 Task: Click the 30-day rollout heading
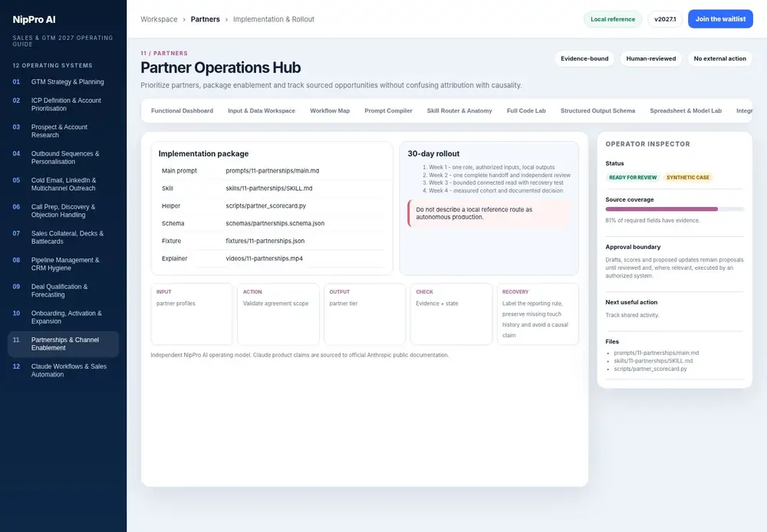433,153
